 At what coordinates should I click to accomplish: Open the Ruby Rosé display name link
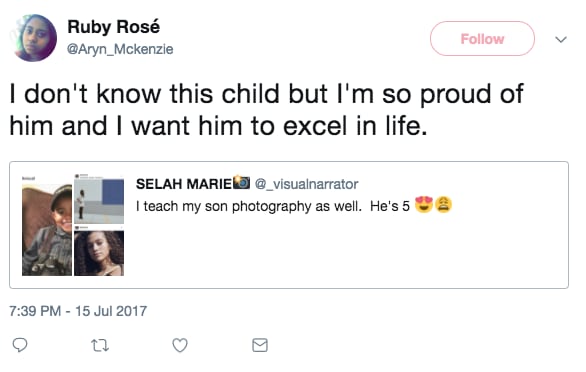click(114, 27)
